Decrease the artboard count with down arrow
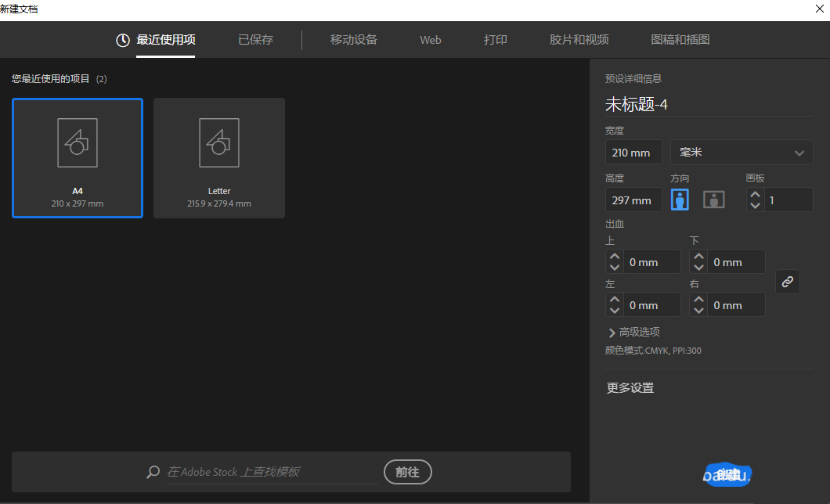Image resolution: width=830 pixels, height=504 pixels. (x=756, y=205)
